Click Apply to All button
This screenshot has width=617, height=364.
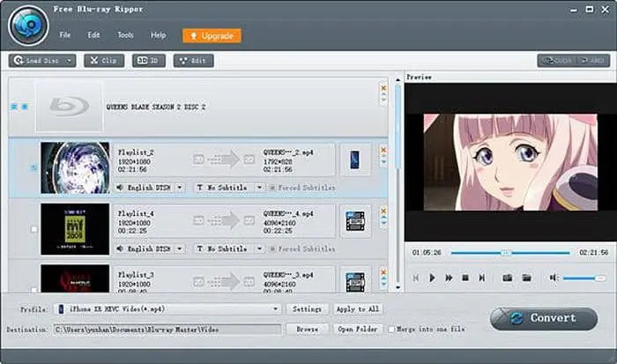358,309
